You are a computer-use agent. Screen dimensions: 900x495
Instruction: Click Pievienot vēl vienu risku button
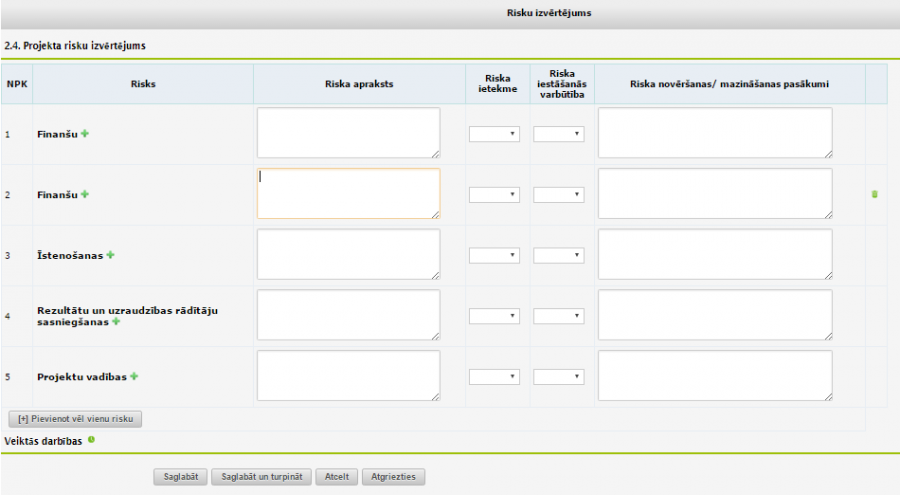[76, 419]
